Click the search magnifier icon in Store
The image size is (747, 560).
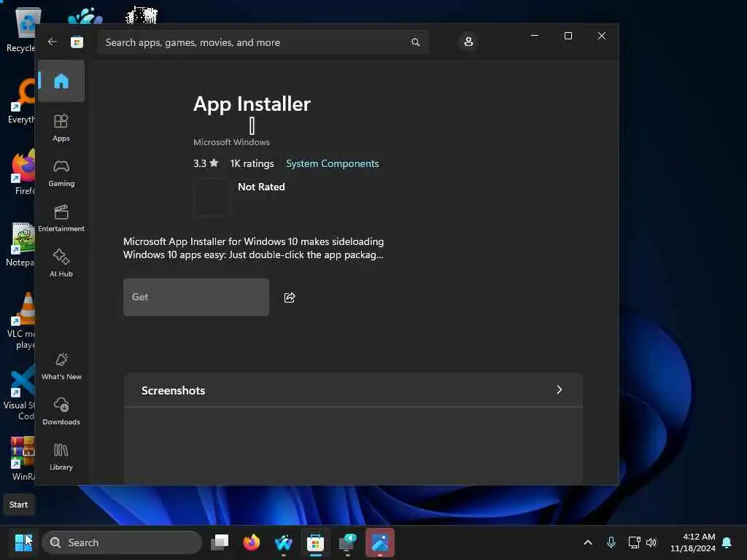tap(415, 42)
